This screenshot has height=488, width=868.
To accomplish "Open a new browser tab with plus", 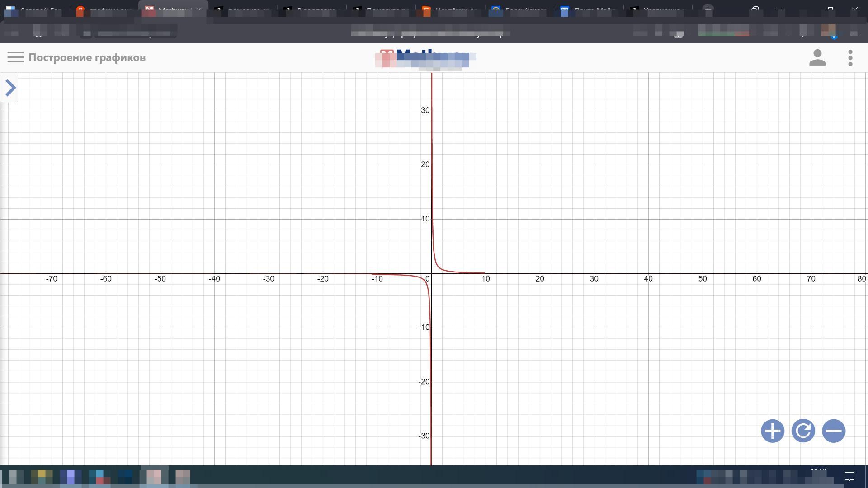I will 708,9.
